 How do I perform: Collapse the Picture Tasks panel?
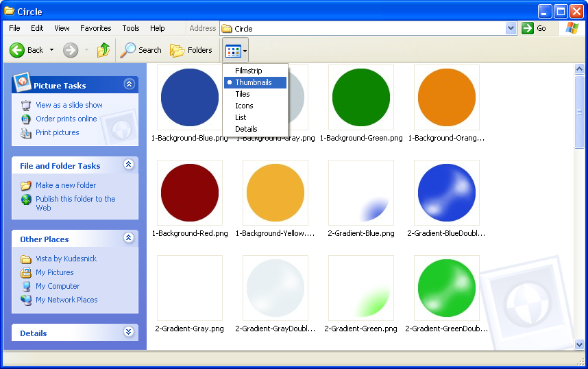(x=129, y=84)
